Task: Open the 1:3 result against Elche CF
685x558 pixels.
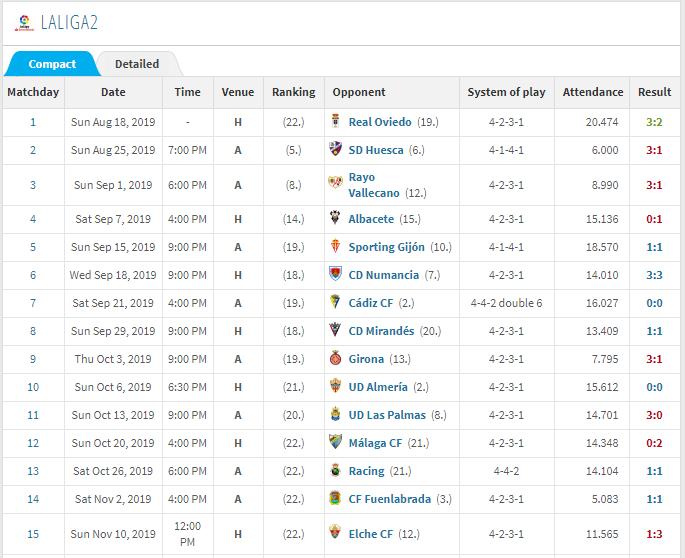Action: [654, 534]
